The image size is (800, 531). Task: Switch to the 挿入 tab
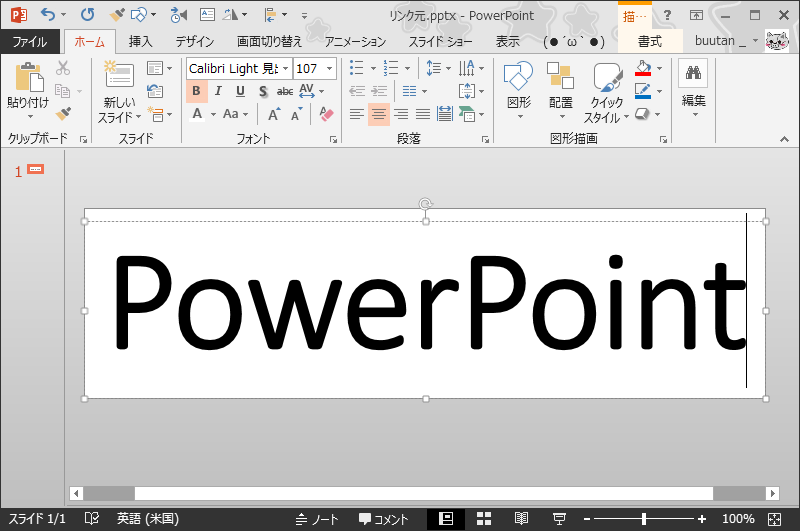140,41
